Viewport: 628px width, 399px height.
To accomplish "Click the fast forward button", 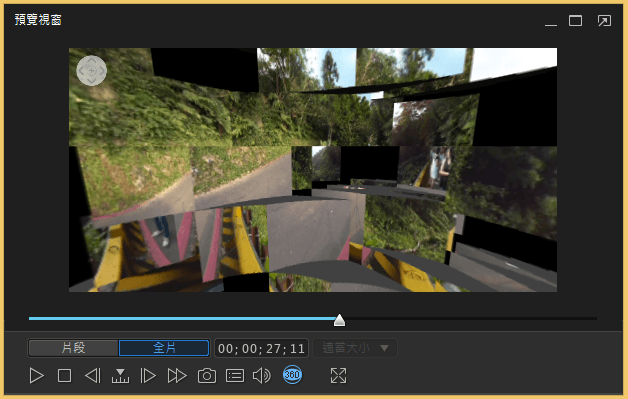I will pyautogui.click(x=177, y=376).
